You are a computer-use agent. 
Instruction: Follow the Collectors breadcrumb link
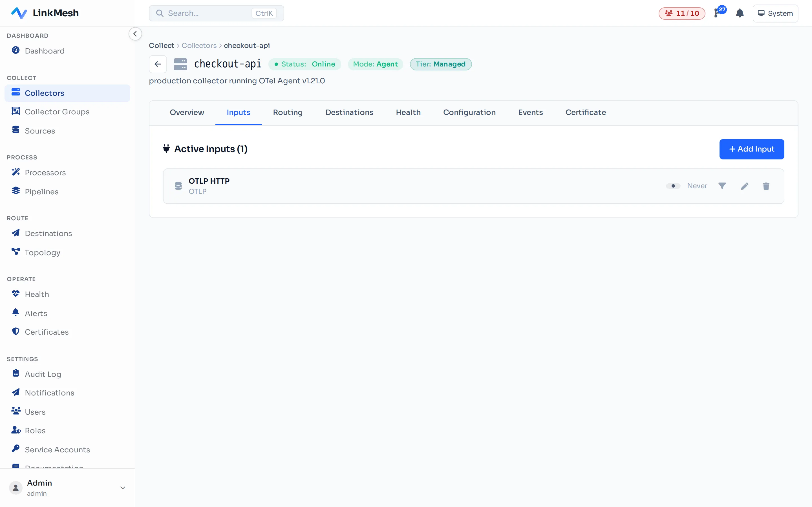click(x=199, y=45)
